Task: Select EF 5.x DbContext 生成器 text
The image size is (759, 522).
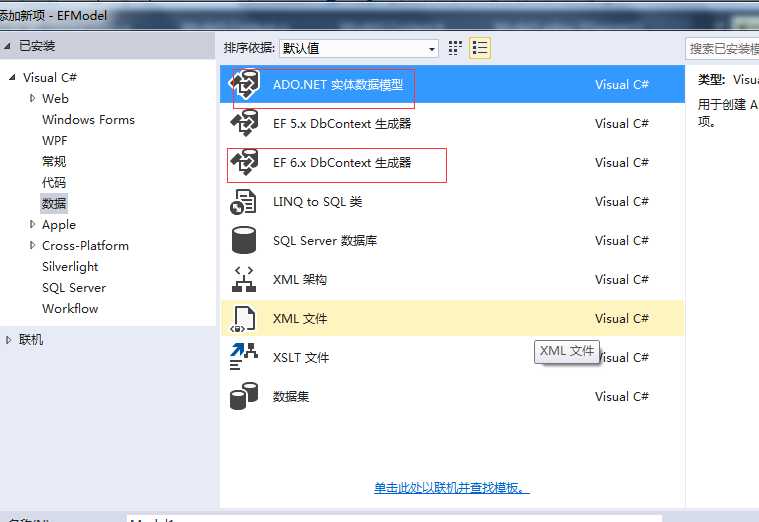Action: pos(342,123)
